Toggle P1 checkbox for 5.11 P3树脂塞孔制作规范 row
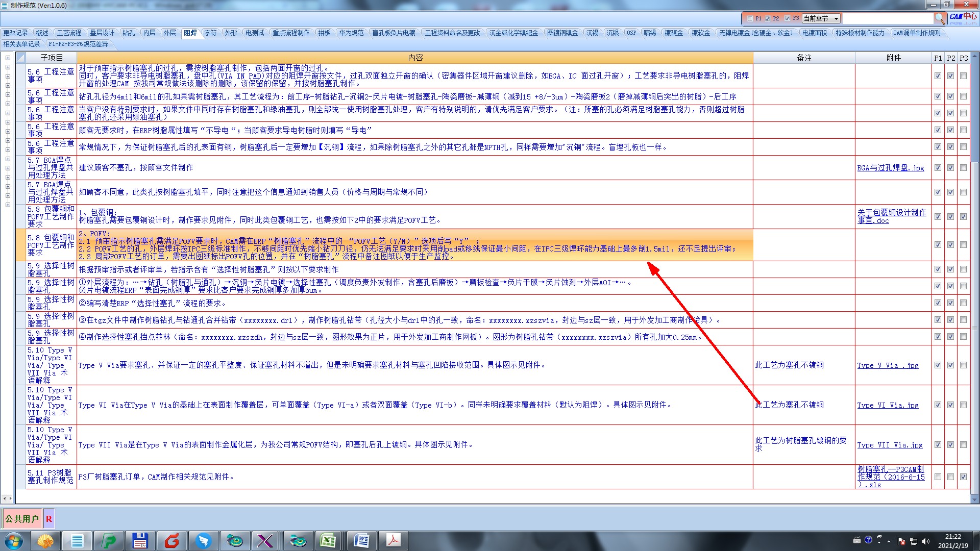 [938, 477]
